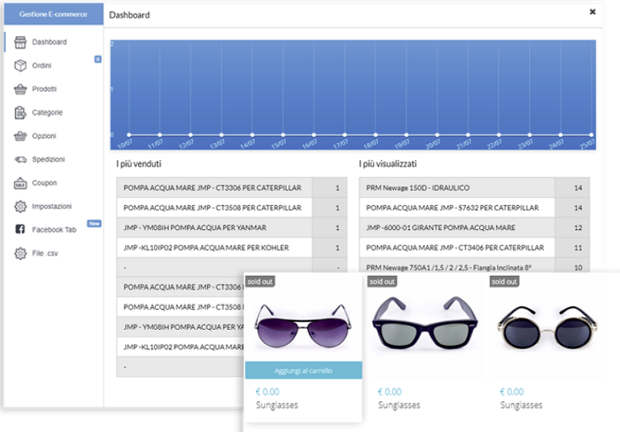The height and width of the screenshot is (432, 620).
Task: Click the New badge beside Facebook Tab
Action: pyautogui.click(x=94, y=224)
